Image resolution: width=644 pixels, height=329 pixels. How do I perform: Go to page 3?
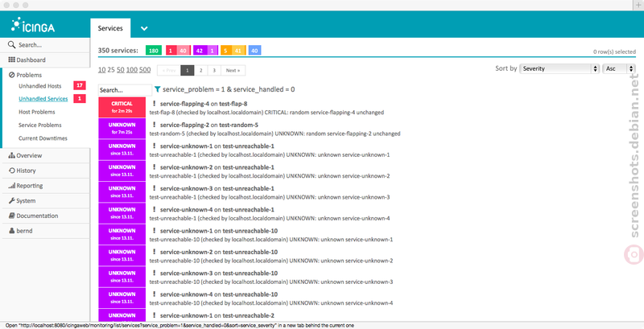pos(214,70)
